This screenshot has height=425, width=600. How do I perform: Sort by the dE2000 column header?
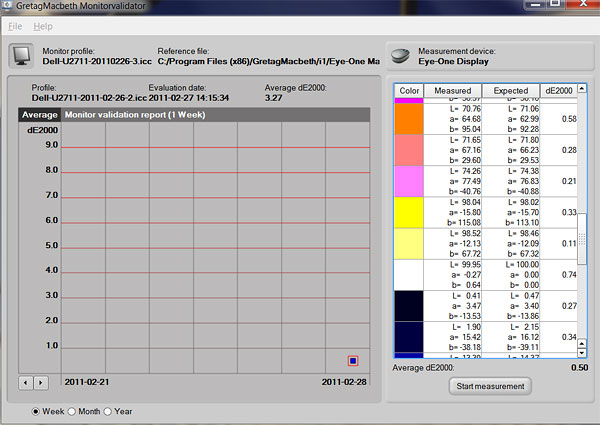click(x=559, y=91)
